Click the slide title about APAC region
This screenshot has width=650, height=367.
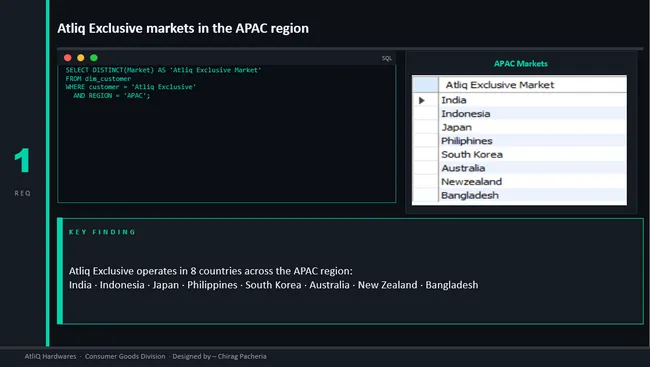click(x=183, y=28)
